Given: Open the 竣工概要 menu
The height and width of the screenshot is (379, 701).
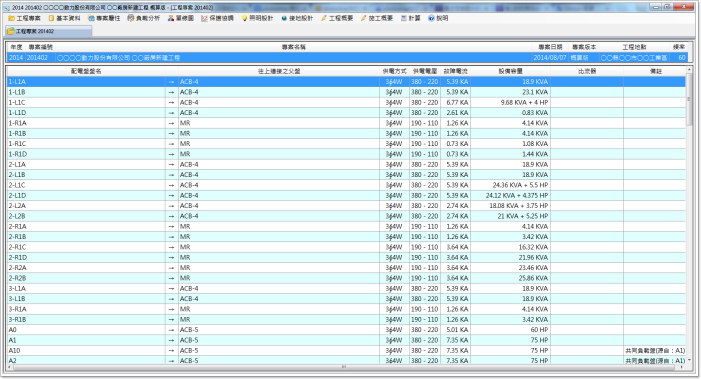Looking at the screenshot, I should 376,18.
